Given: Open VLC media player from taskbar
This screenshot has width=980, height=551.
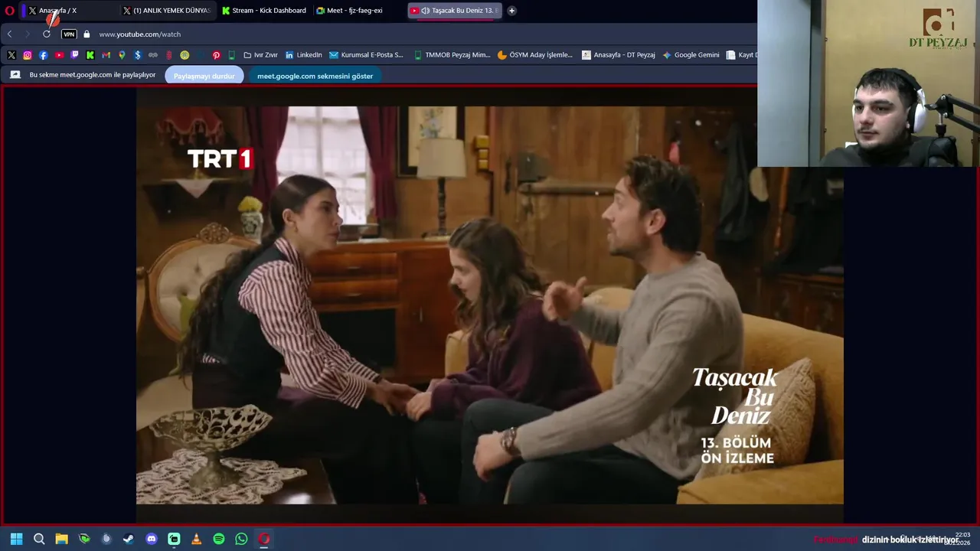Looking at the screenshot, I should point(196,539).
